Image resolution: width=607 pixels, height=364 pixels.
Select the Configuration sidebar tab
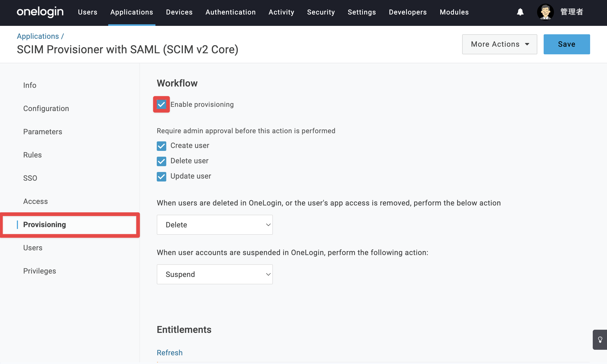(x=46, y=108)
